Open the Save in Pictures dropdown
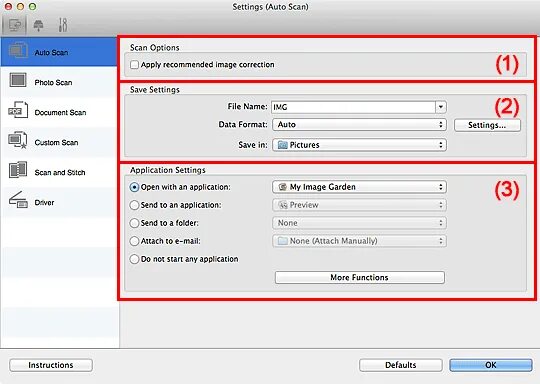Image resolution: width=540 pixels, height=384 pixels. point(359,145)
